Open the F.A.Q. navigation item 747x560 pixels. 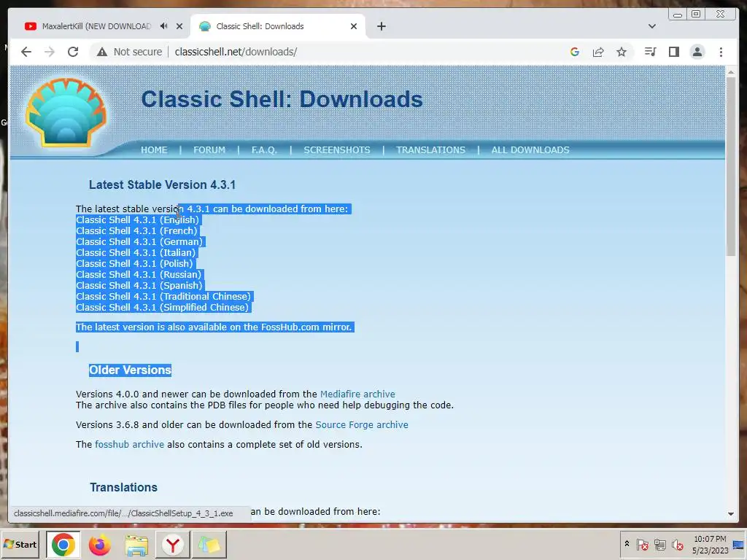pos(264,150)
